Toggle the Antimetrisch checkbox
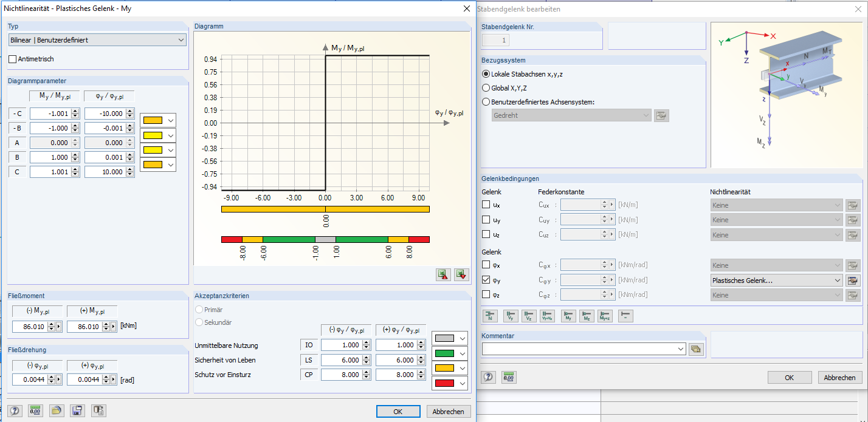 click(x=12, y=59)
